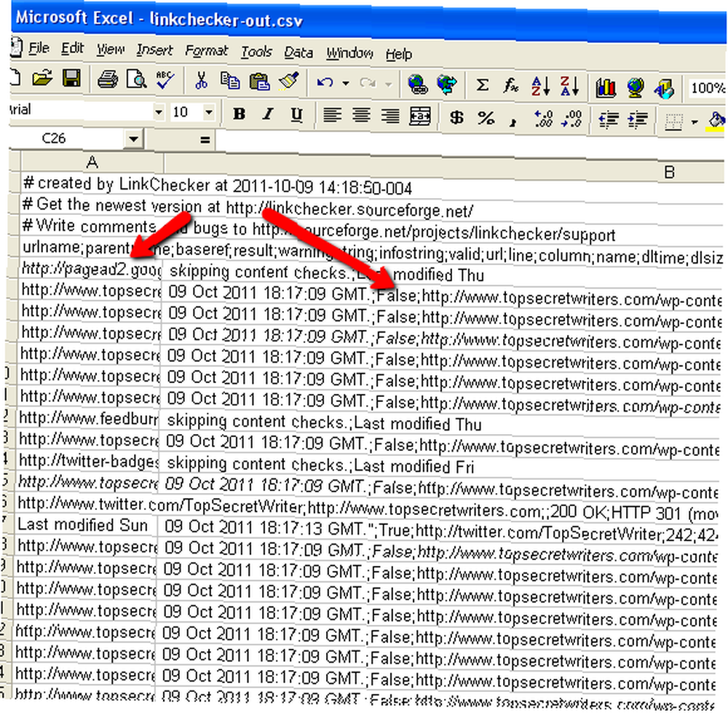Decrease decimal places
Image resolution: width=728 pixels, height=713 pixels.
[571, 119]
